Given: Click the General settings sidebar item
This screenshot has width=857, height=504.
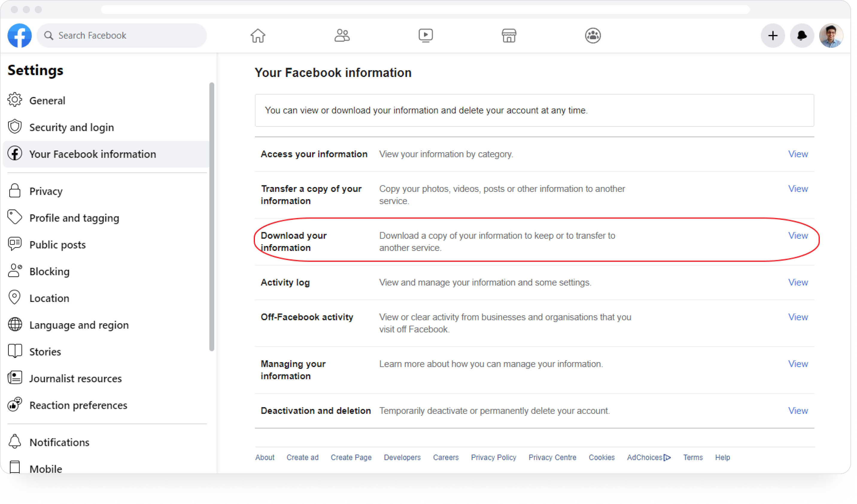Looking at the screenshot, I should 47,100.
